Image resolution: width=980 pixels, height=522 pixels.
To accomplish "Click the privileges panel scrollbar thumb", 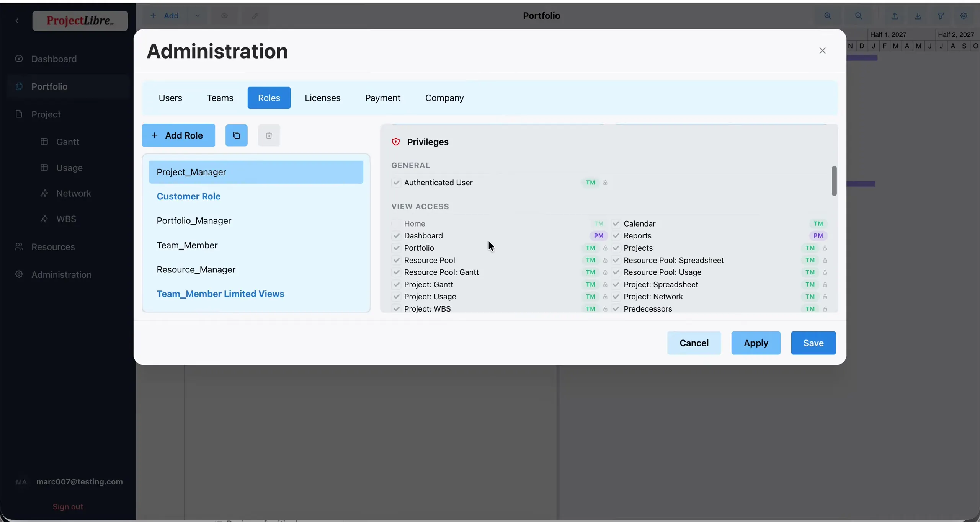I will (x=834, y=181).
